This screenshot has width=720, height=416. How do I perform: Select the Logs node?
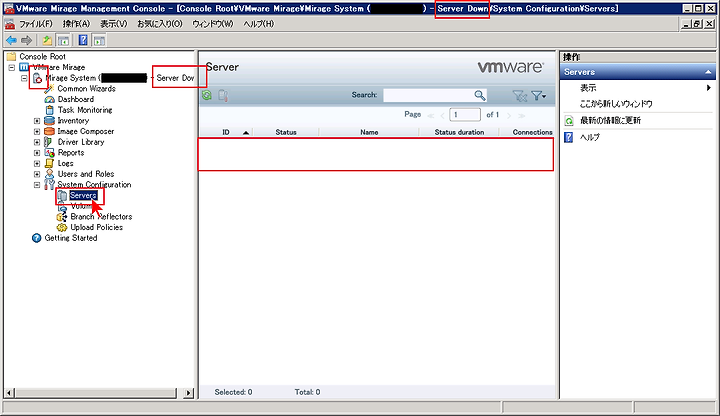tap(65, 163)
